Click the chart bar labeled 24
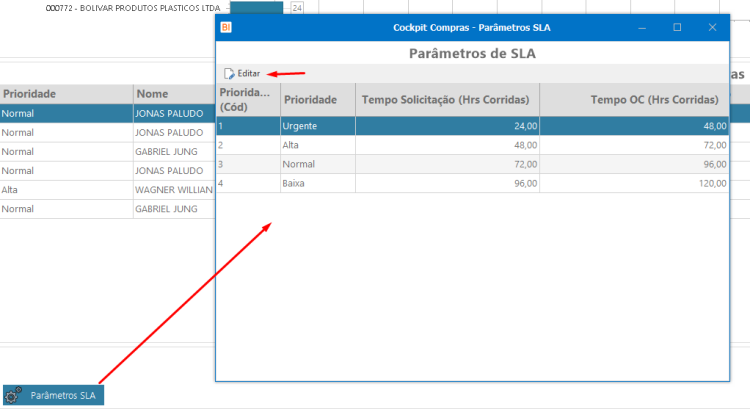Image resolution: width=750 pixels, height=409 pixels. [256, 8]
